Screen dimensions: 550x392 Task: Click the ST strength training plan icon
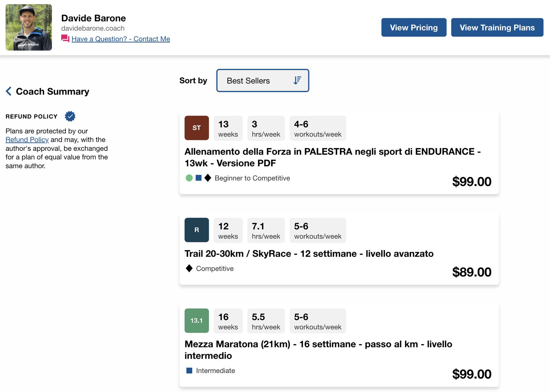point(197,128)
